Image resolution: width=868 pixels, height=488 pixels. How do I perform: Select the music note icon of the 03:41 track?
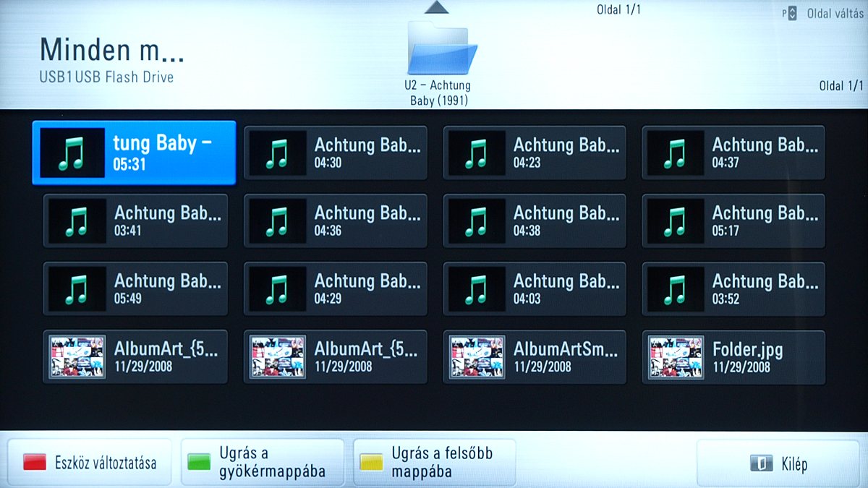pyautogui.click(x=76, y=221)
